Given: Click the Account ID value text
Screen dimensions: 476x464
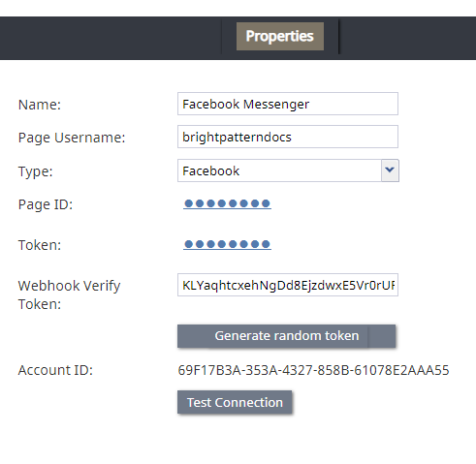Looking at the screenshot, I should click(313, 370).
